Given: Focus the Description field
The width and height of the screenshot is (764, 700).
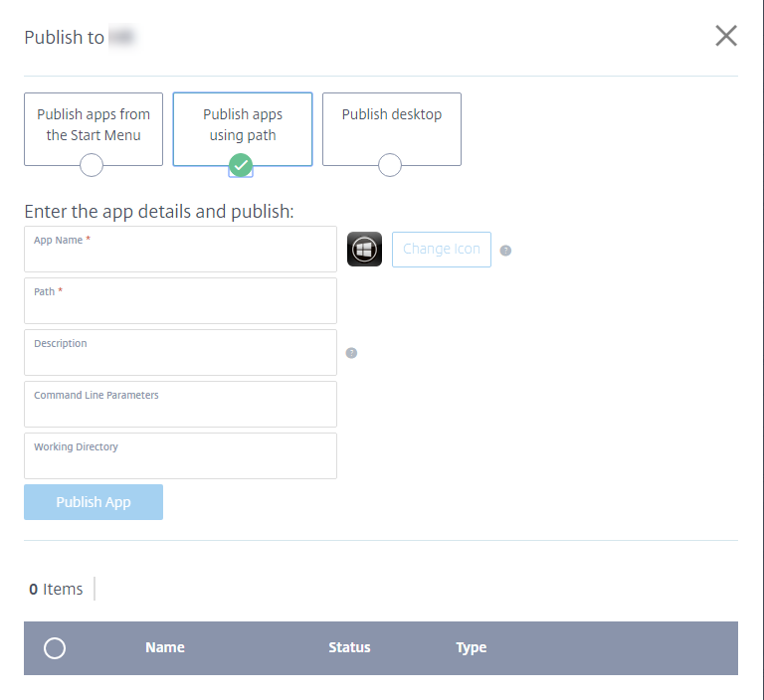Looking at the screenshot, I should tap(180, 352).
